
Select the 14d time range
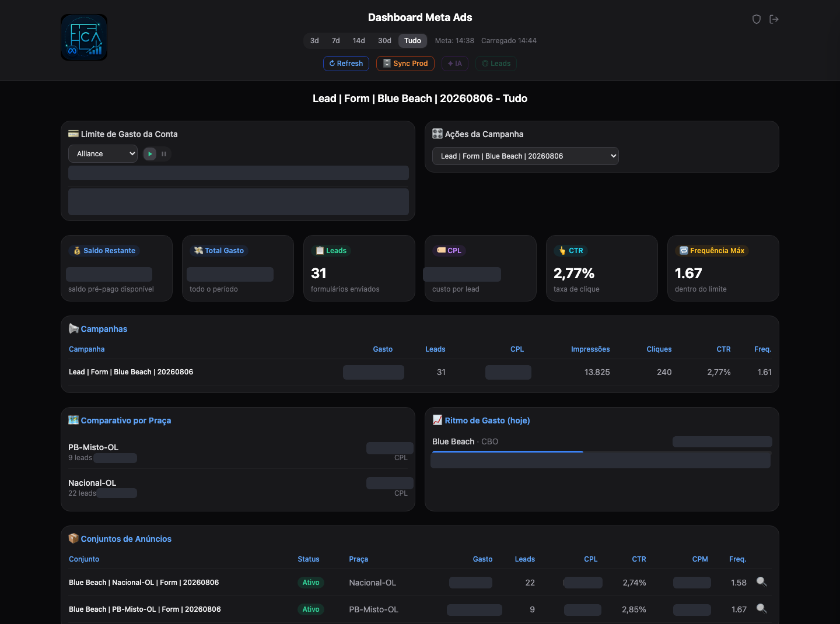coord(359,41)
